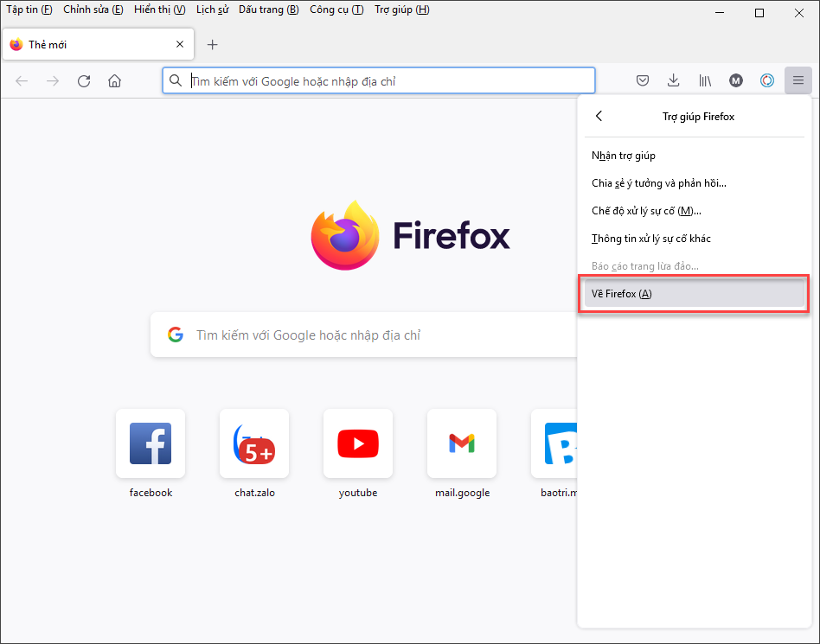Close the hamburger application menu
This screenshot has height=644, width=820.
[798, 80]
